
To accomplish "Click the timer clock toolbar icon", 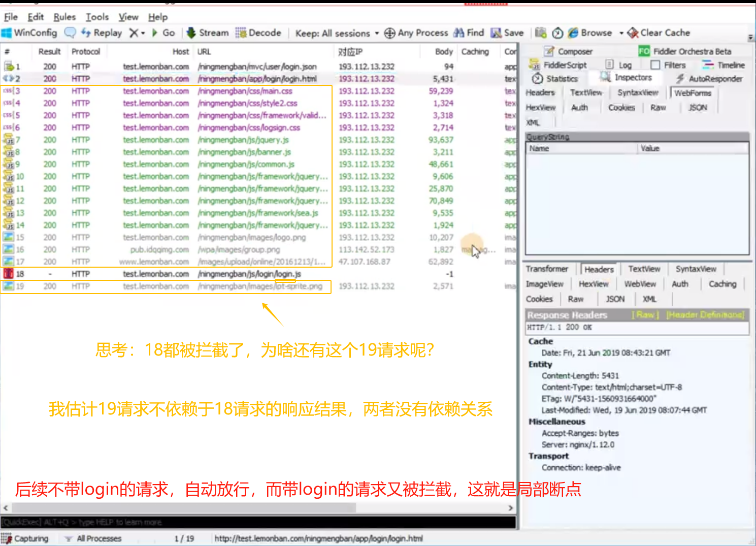I will tap(557, 33).
